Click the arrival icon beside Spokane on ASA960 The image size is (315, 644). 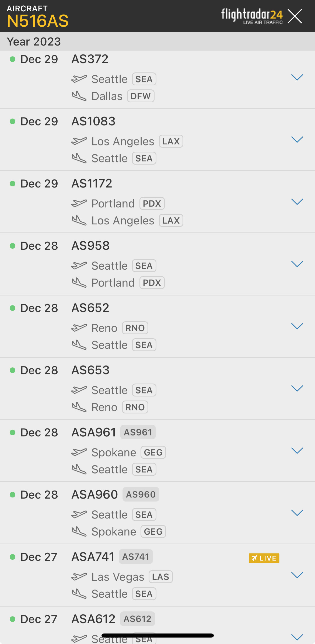[79, 531]
